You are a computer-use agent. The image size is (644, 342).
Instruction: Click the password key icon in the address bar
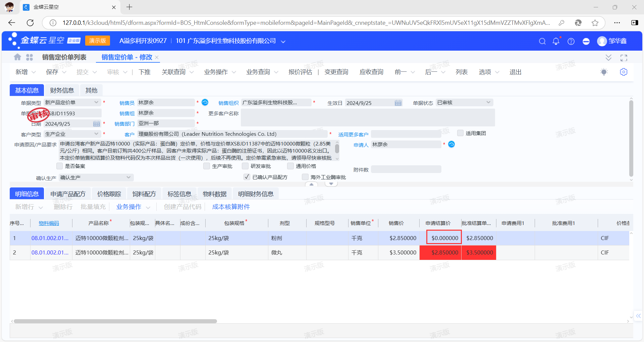pos(561,23)
